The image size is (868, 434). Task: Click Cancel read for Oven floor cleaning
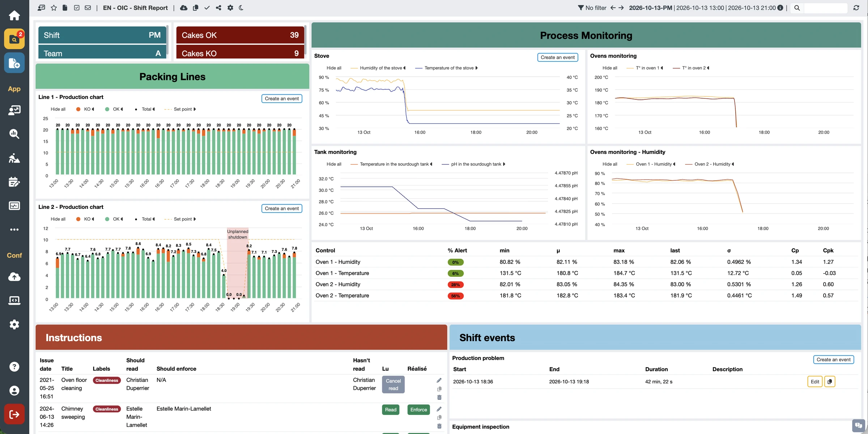(393, 384)
